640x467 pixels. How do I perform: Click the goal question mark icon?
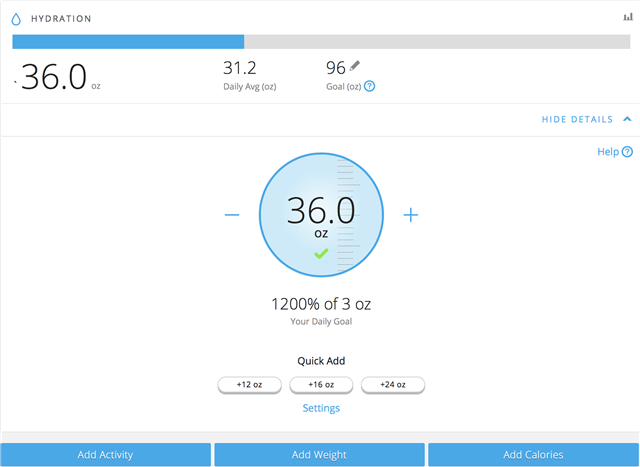coord(370,87)
